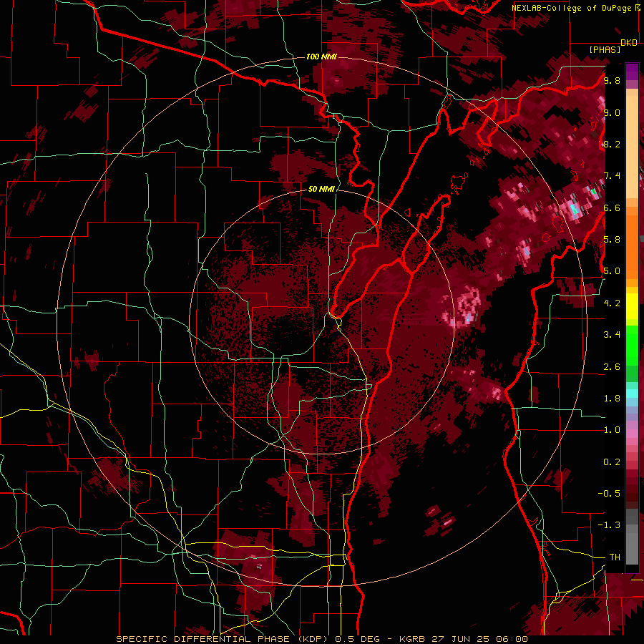644x644 pixels.
Task: Click the 5.8 legend value
Action: tap(612, 240)
